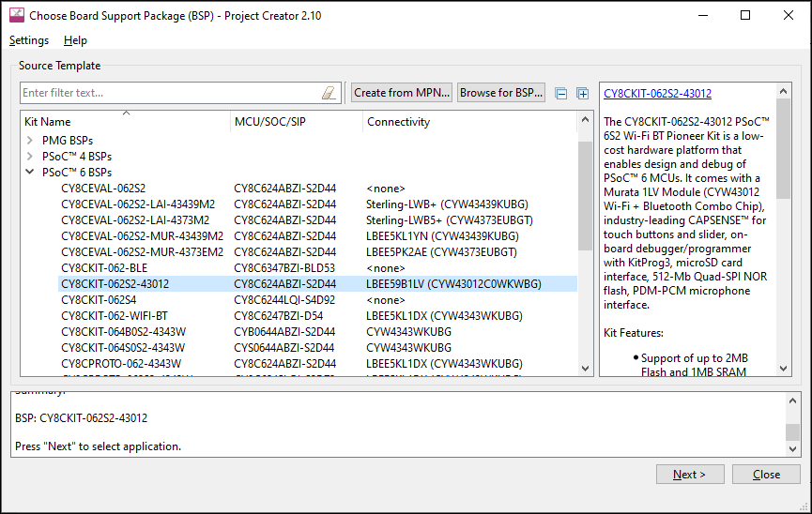812x514 pixels.
Task: Click description panel scrollbar thumb
Action: (x=783, y=148)
